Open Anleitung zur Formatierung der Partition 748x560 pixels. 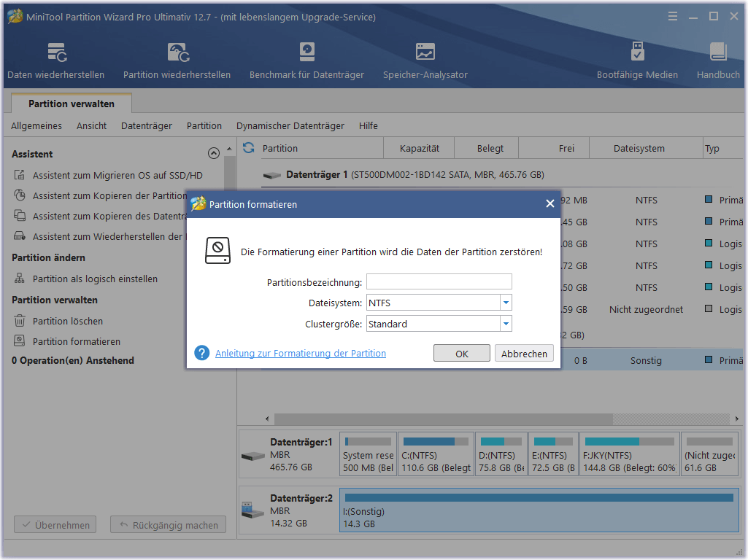pyautogui.click(x=301, y=353)
